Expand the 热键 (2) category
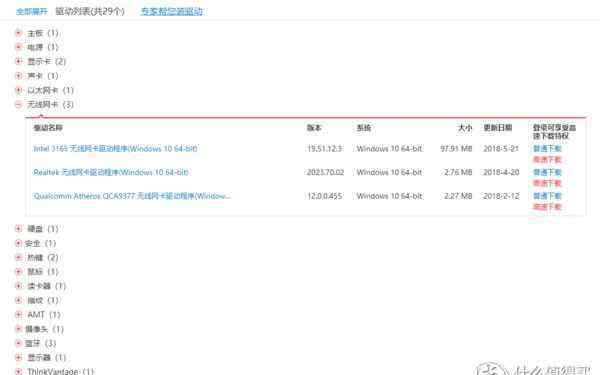600x375 pixels. [x=18, y=258]
